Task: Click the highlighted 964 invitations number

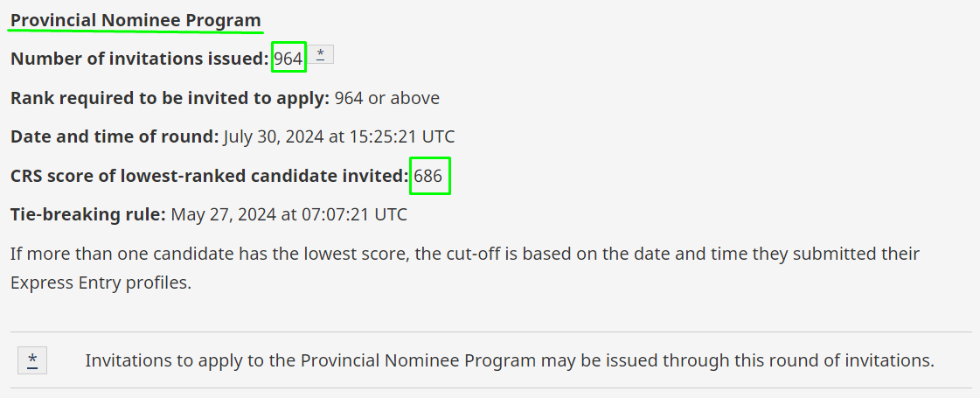Action: [x=288, y=59]
